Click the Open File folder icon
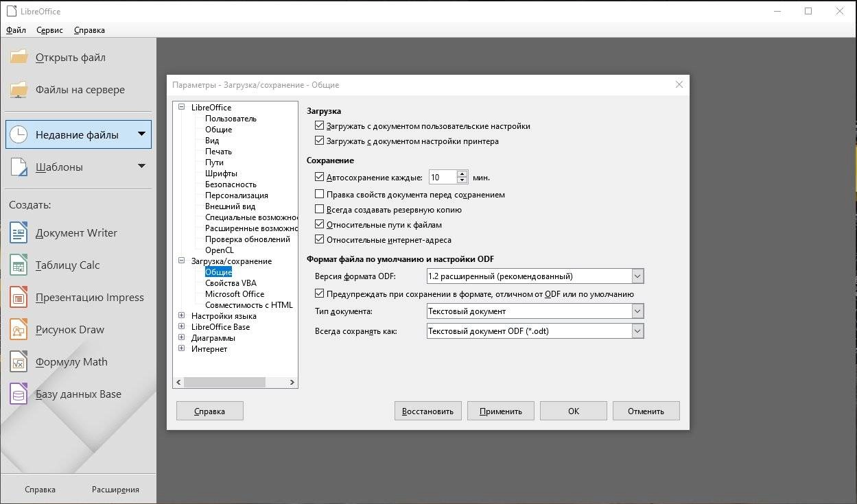This screenshot has height=504, width=857. 19,57
